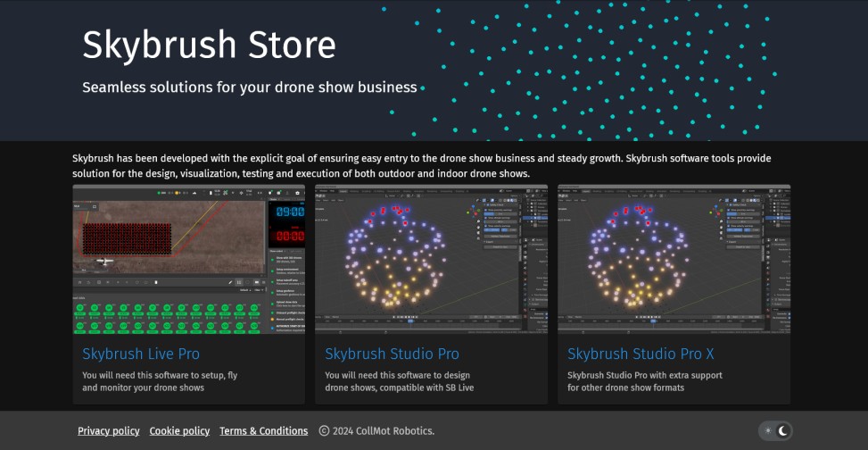Click the sun icon in theme switch
Image resolution: width=868 pixels, height=450 pixels.
(x=768, y=430)
